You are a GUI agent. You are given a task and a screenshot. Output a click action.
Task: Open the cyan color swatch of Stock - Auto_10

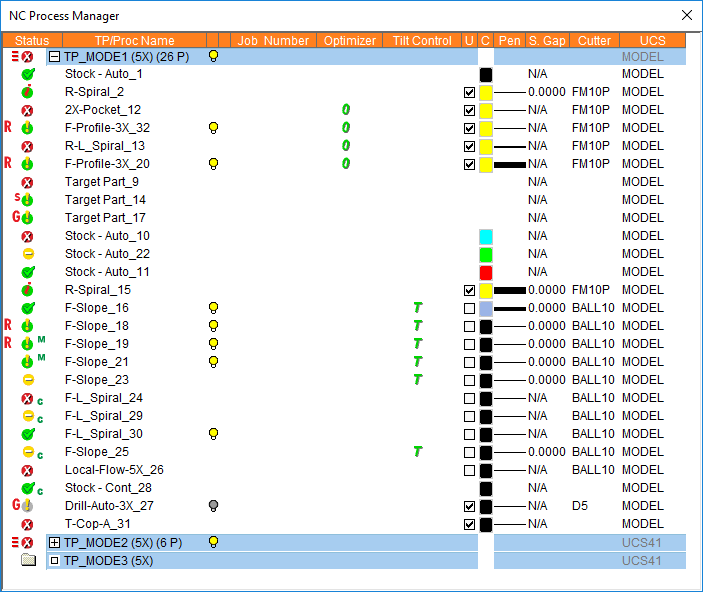486,236
